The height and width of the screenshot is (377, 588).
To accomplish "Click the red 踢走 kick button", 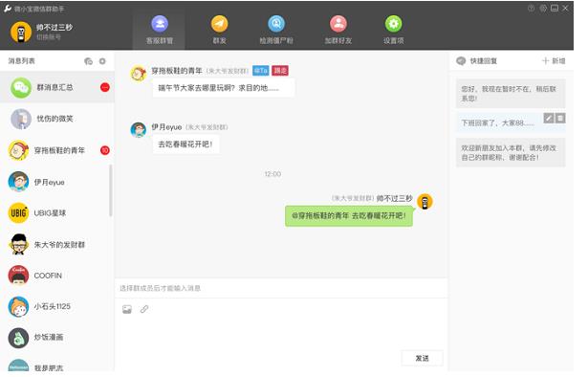I will (x=280, y=71).
